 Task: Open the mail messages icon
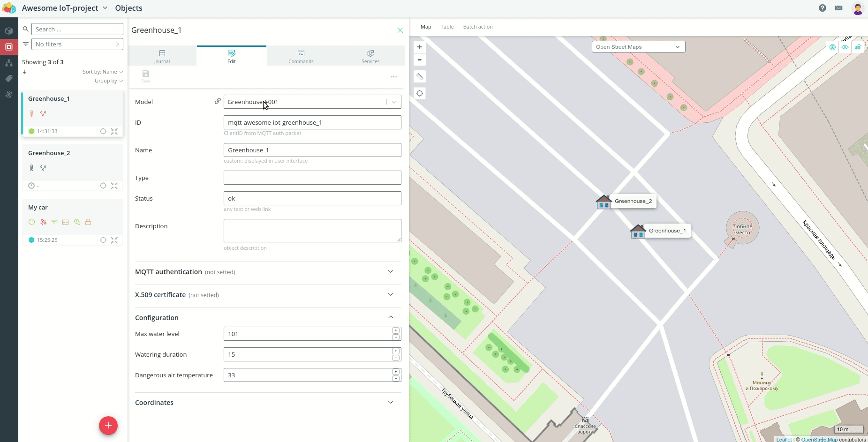click(x=839, y=8)
